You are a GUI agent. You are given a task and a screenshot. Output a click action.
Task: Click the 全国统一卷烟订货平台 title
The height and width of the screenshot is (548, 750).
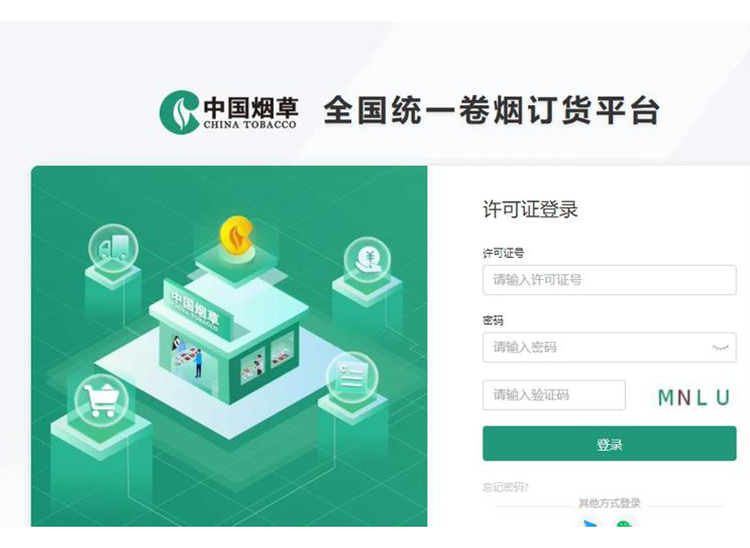click(492, 110)
